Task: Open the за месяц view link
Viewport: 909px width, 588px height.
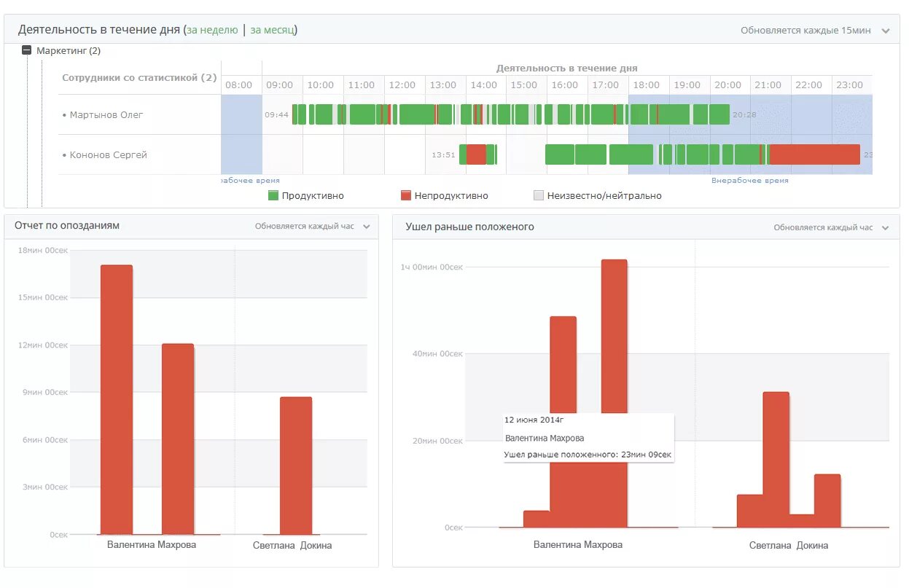Action: [272, 30]
